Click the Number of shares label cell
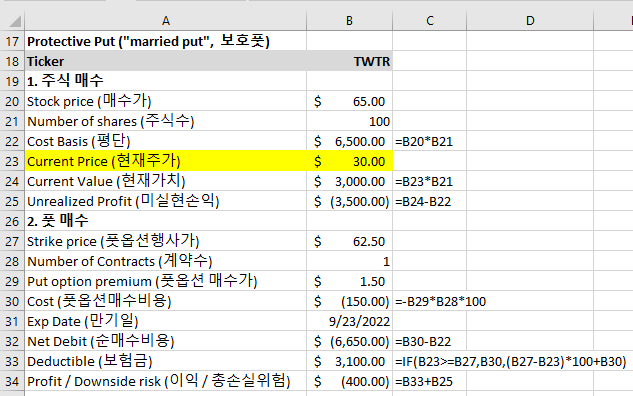 [166, 121]
